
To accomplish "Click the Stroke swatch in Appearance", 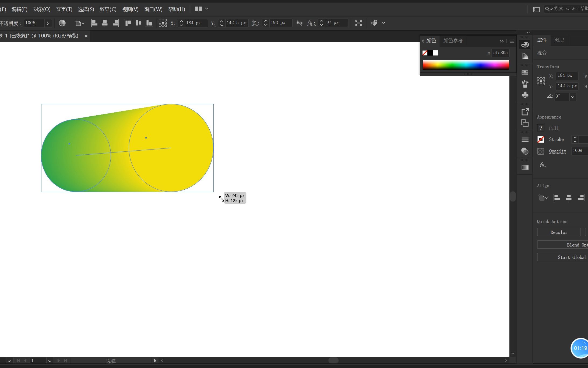I will coord(541,140).
